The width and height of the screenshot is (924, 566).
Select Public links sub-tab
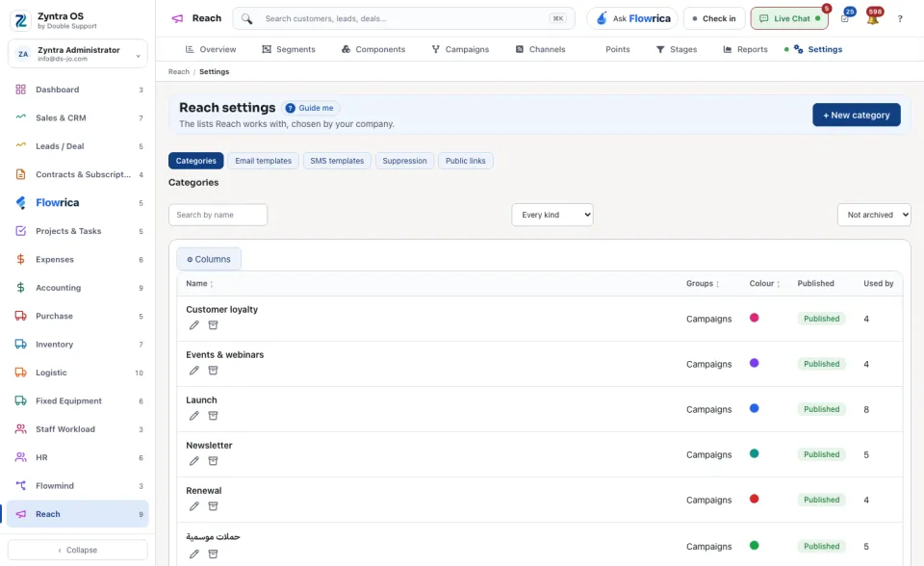click(x=466, y=161)
